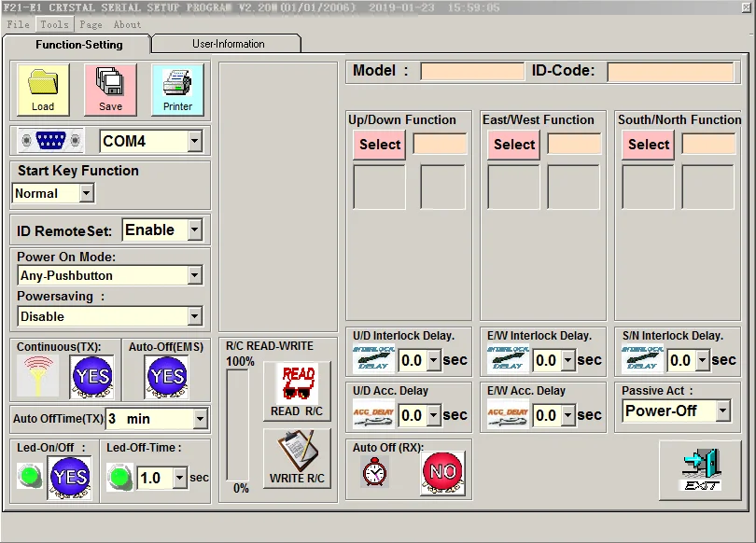Open the U/D Acc. Delay value dropdown
The height and width of the screenshot is (543, 756).
click(x=434, y=415)
